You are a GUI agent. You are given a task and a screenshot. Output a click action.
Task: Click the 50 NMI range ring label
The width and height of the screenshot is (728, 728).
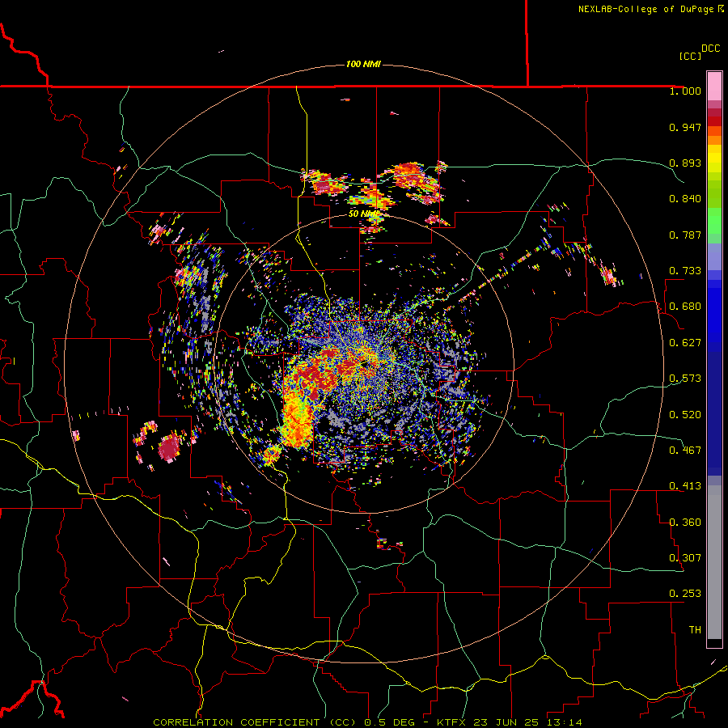click(364, 214)
